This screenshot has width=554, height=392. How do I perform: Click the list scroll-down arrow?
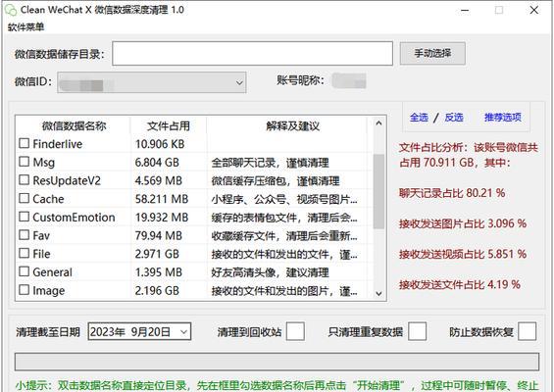click(x=378, y=293)
